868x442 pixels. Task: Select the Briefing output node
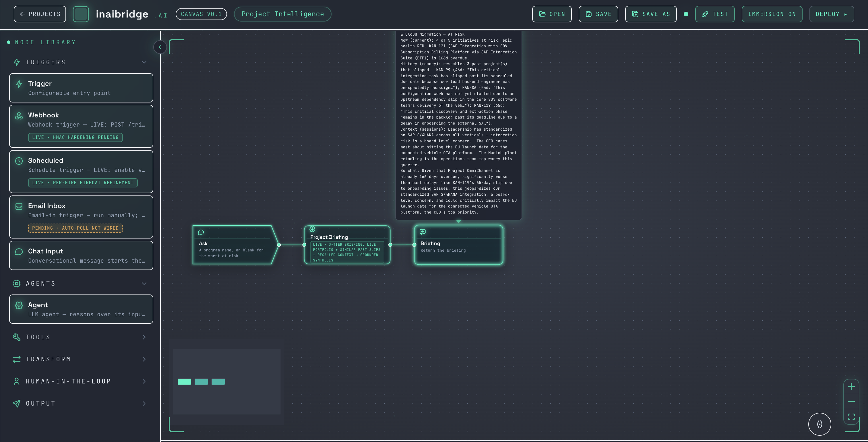tap(459, 245)
